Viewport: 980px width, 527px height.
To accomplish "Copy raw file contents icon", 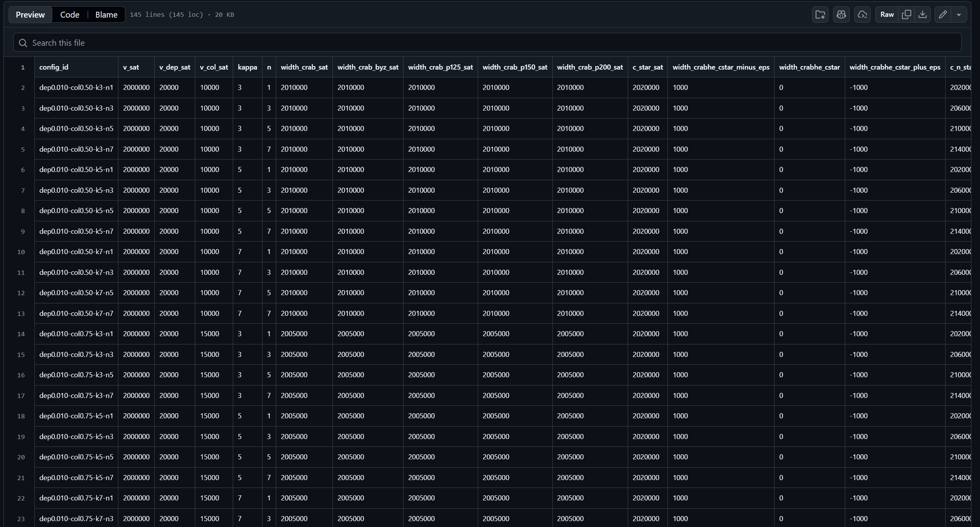I will 906,15.
